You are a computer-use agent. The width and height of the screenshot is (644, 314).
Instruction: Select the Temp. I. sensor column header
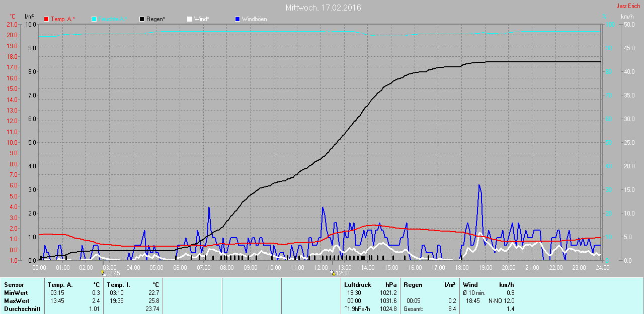(119, 285)
